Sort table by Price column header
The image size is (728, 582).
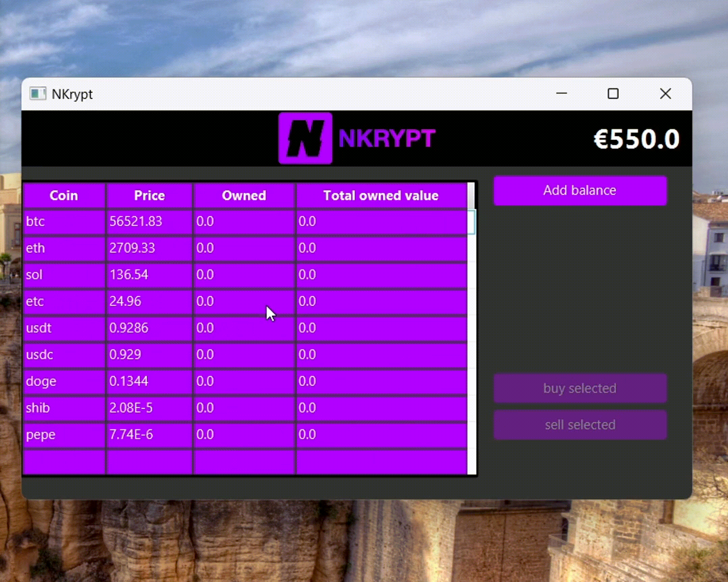coord(149,196)
